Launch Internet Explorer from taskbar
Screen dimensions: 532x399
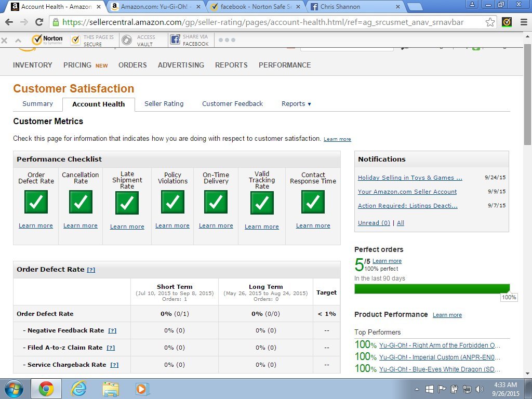pos(78,389)
